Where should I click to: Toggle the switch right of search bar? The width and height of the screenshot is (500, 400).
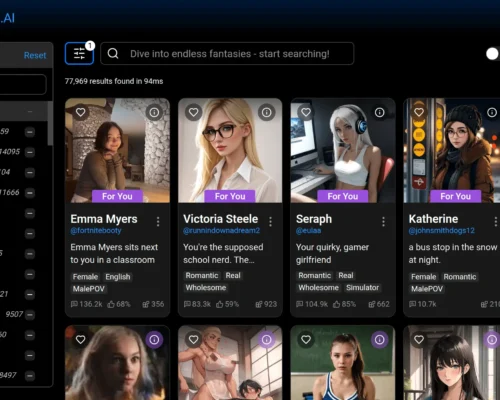492,54
